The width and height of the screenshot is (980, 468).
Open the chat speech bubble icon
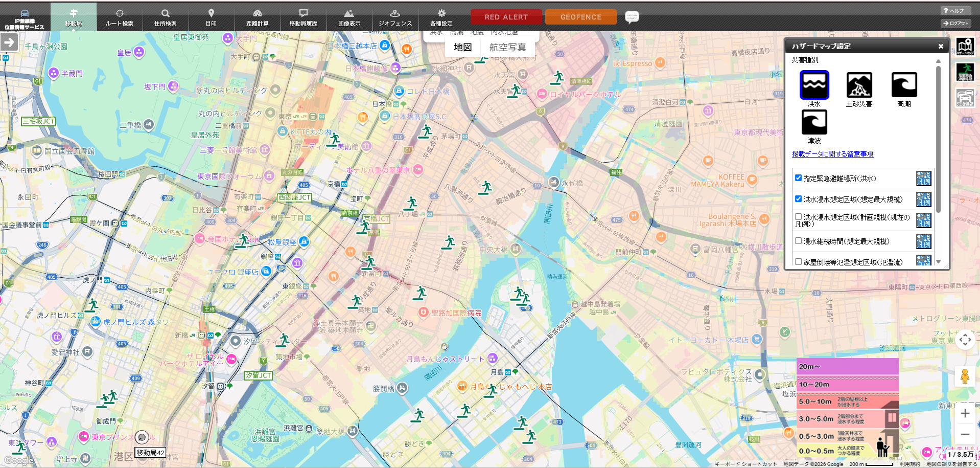click(x=632, y=17)
